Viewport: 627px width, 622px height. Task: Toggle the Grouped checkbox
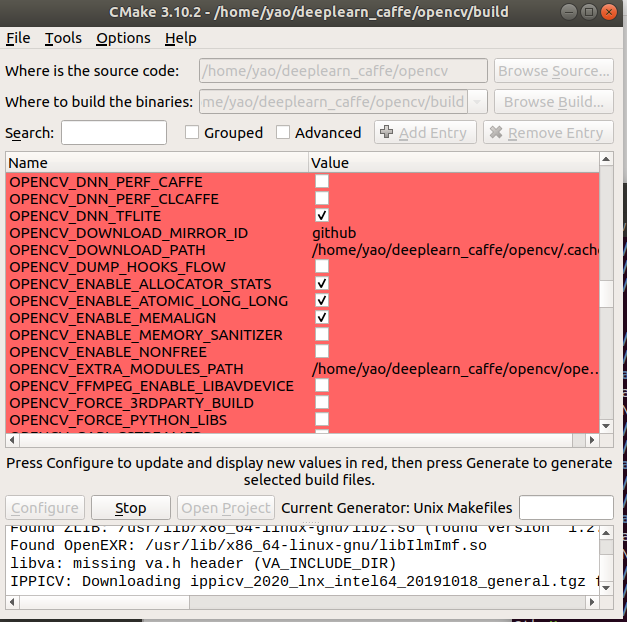point(192,133)
